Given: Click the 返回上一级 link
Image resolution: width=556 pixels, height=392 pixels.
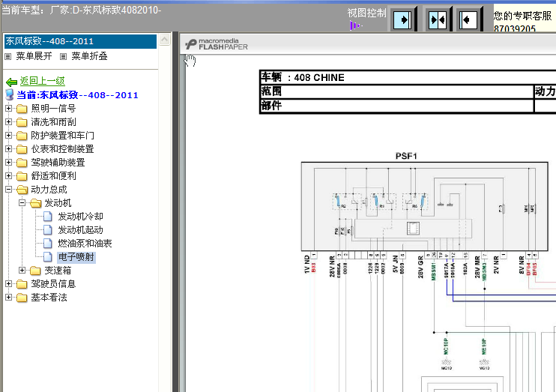Looking at the screenshot, I should (x=42, y=81).
